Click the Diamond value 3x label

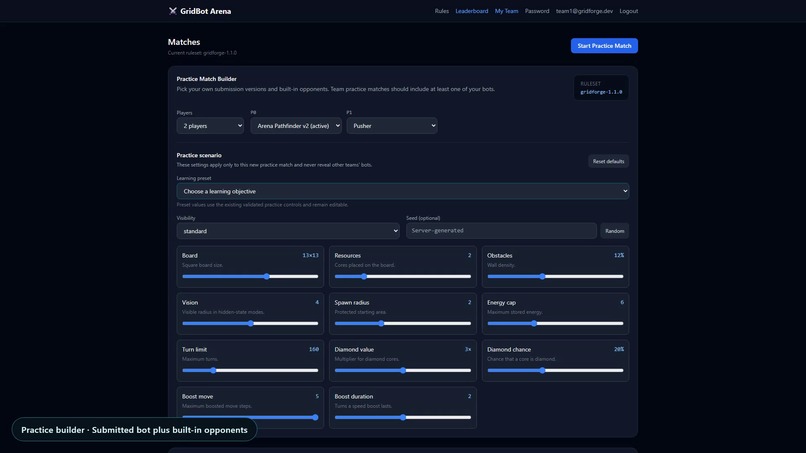tap(468, 349)
